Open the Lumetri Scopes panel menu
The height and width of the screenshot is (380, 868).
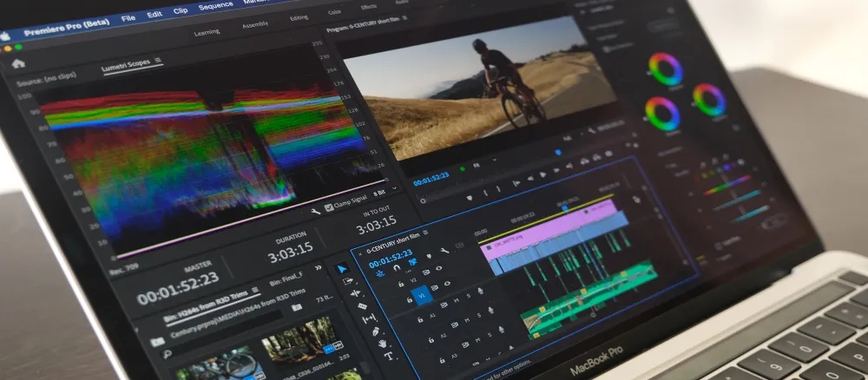click(159, 60)
